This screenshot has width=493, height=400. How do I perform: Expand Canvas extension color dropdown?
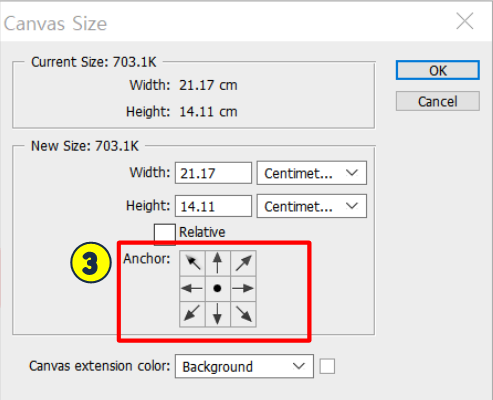[244, 366]
